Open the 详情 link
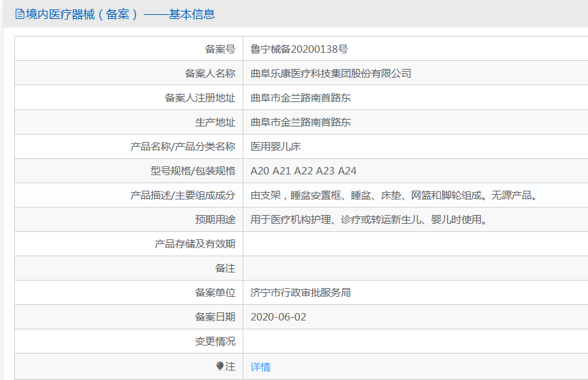588x380 pixels. click(x=260, y=366)
